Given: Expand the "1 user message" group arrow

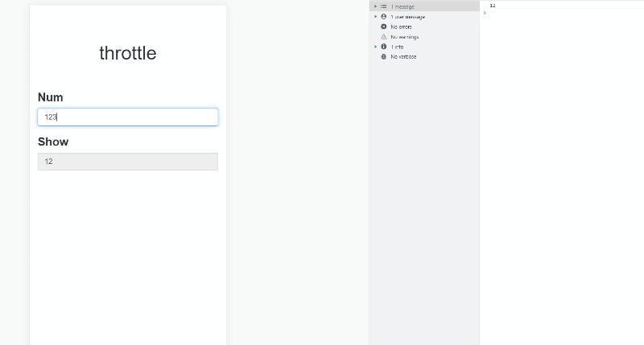Looking at the screenshot, I should (375, 16).
